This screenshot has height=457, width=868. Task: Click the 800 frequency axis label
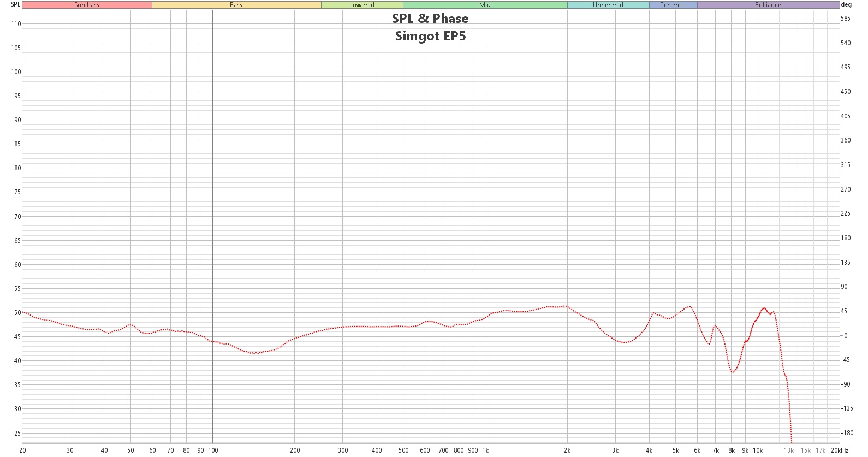coord(459,450)
